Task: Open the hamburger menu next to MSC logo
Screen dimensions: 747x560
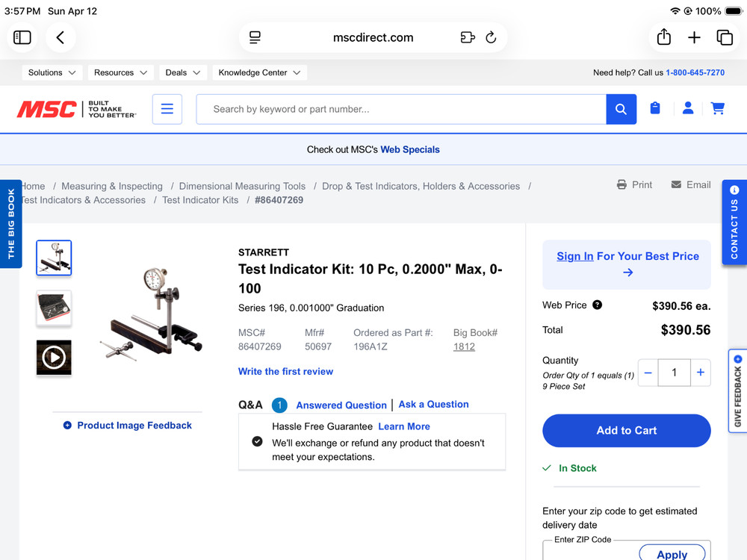Action: pos(167,109)
